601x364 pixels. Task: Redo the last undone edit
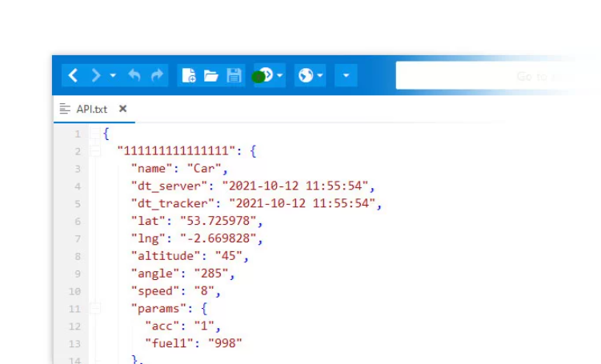pos(157,75)
